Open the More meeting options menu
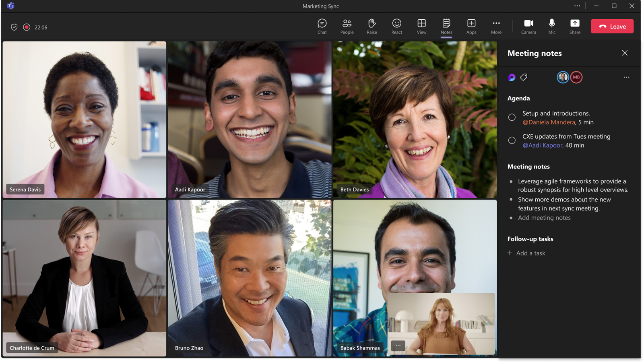This screenshot has height=362, width=644. click(496, 26)
